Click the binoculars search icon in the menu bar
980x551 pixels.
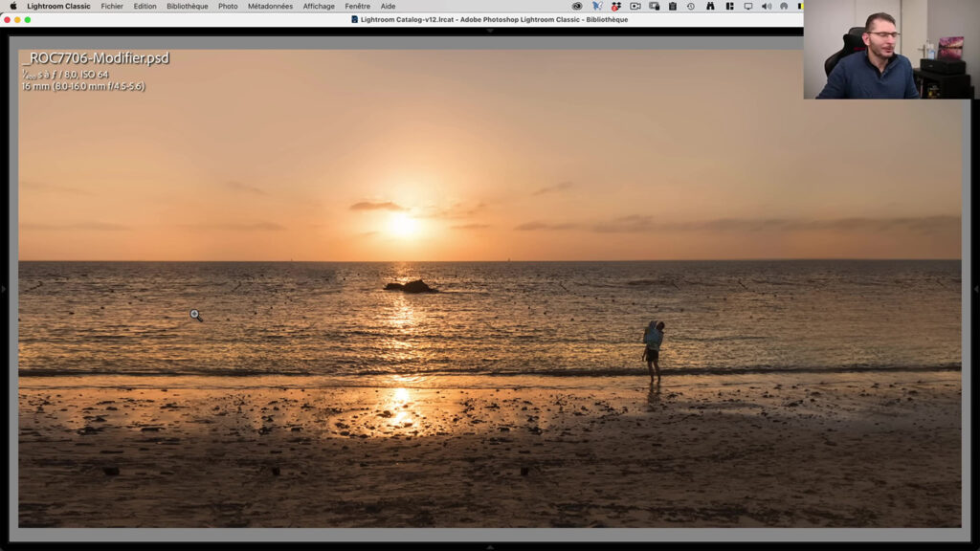click(709, 6)
